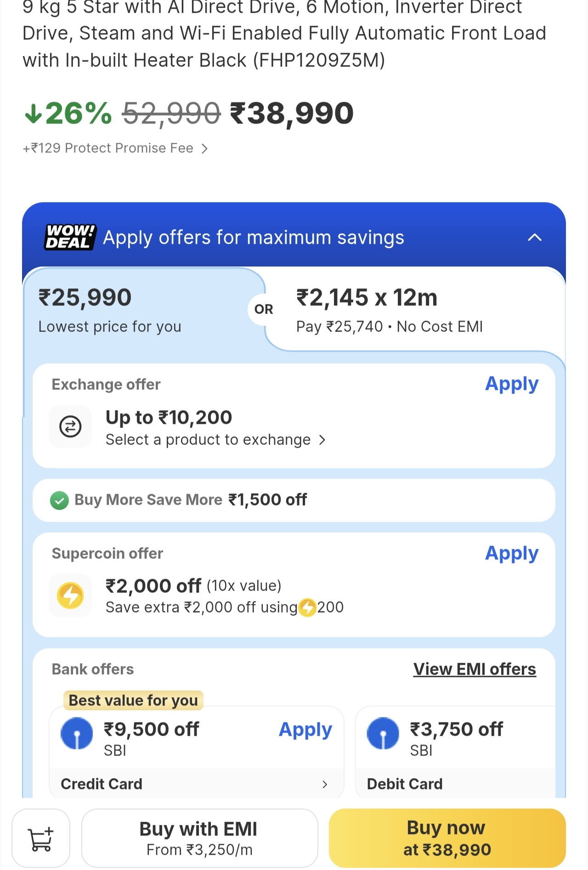Tap the SBI logo on credit card offer
Viewport: 588px width, 870px height.
(x=77, y=733)
